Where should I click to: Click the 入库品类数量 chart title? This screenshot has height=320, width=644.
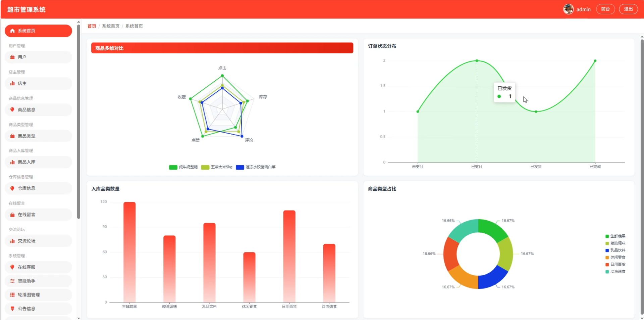point(105,189)
